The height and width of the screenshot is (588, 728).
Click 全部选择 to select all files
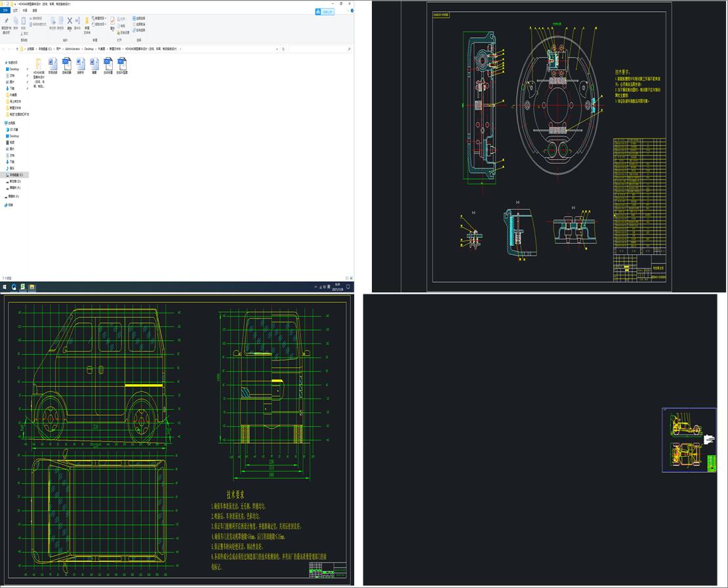tap(139, 18)
